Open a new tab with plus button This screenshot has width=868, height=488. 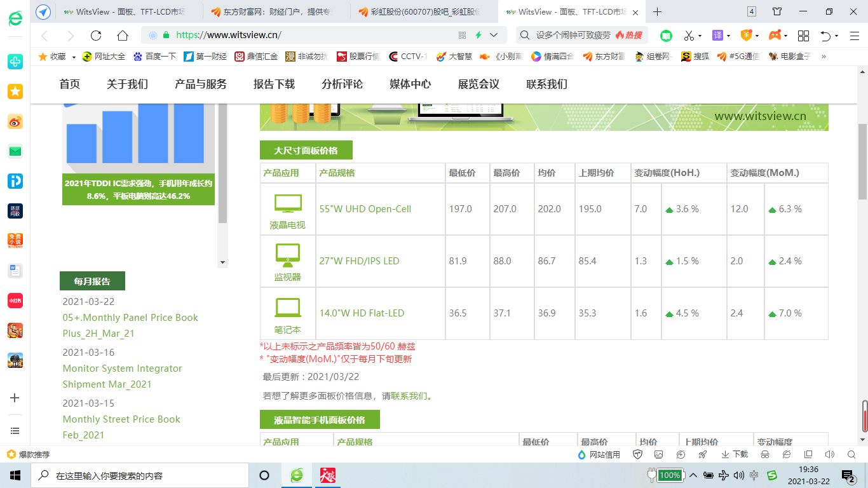tap(658, 12)
